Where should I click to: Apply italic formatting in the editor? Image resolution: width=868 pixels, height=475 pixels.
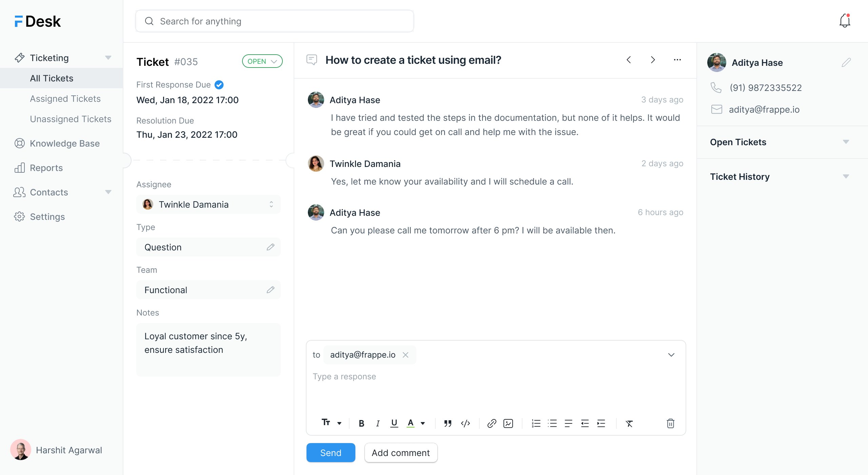[377, 423]
